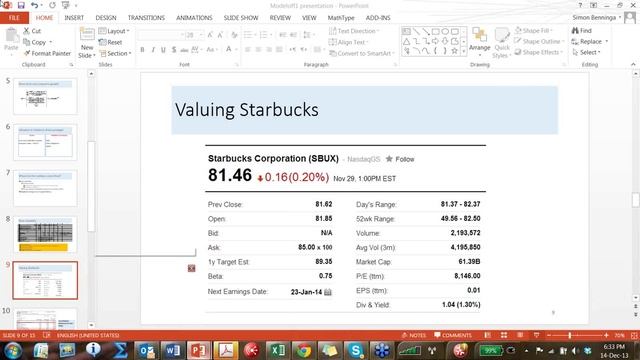Select slide 7 thumbnail
640x360 pixels.
pos(45,189)
